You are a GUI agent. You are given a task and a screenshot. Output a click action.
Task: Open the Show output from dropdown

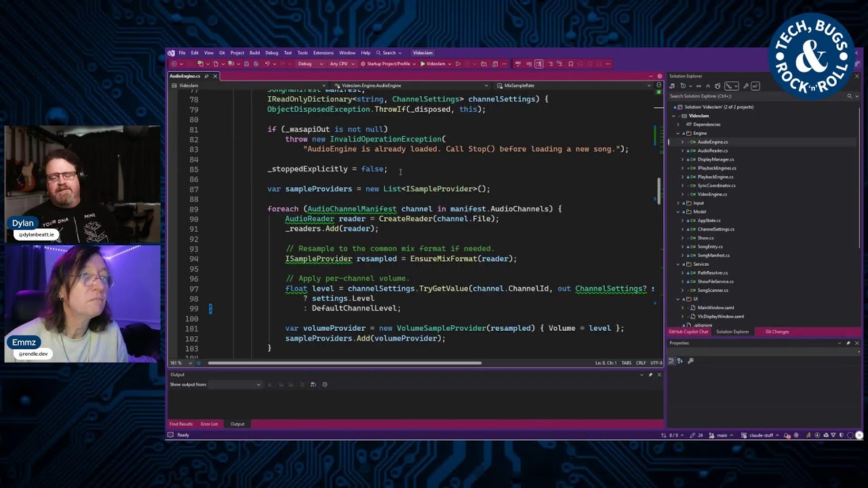pyautogui.click(x=235, y=385)
